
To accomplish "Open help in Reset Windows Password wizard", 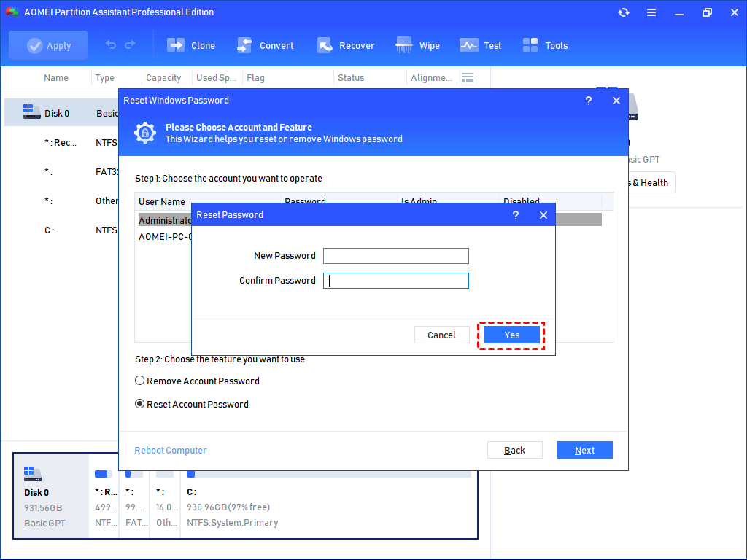I will 589,101.
